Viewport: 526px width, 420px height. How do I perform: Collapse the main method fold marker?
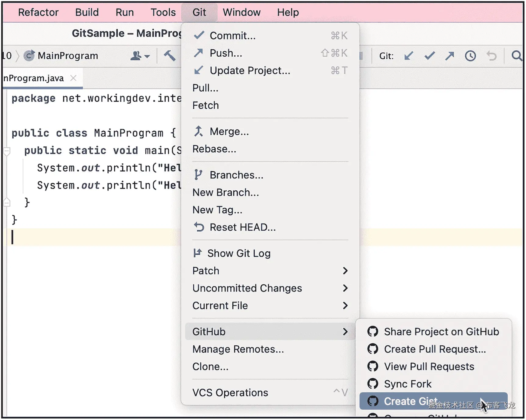pos(7,151)
